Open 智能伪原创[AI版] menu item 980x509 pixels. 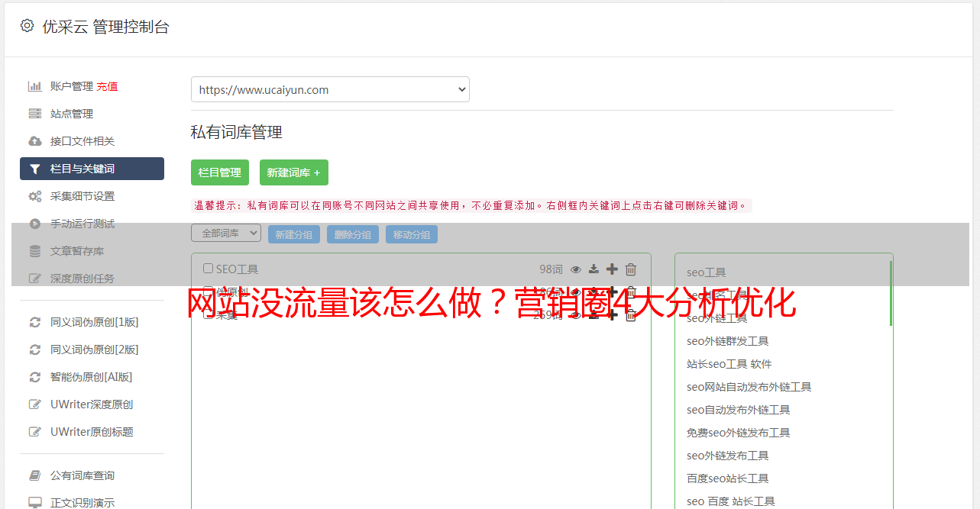click(92, 377)
